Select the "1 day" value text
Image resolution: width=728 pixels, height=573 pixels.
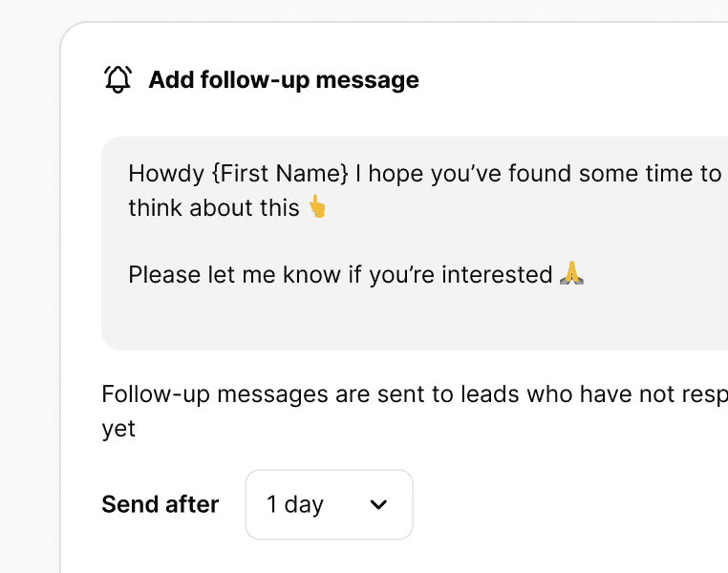pyautogui.click(x=295, y=504)
